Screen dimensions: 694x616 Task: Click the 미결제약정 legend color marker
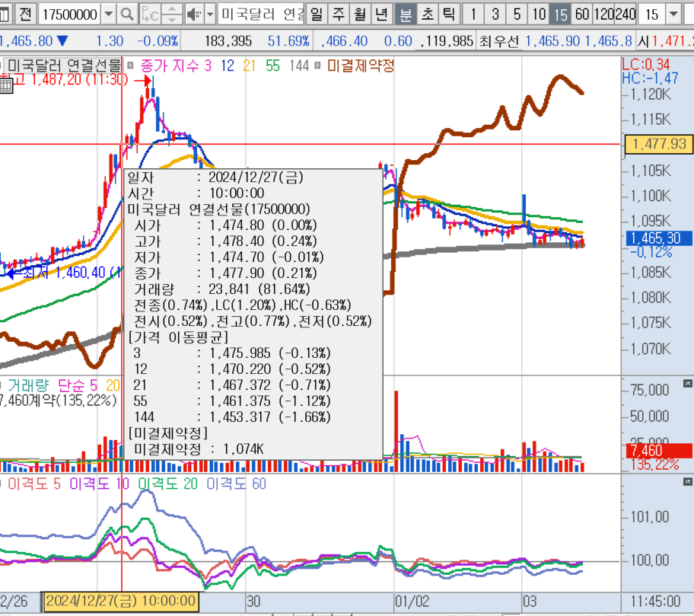pos(320,66)
